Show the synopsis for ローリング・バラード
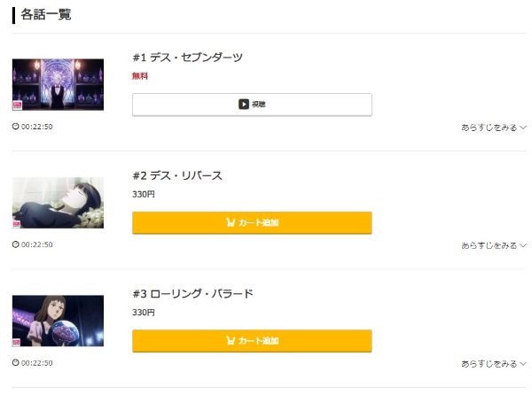Image resolution: width=532 pixels, height=395 pixels. (494, 364)
